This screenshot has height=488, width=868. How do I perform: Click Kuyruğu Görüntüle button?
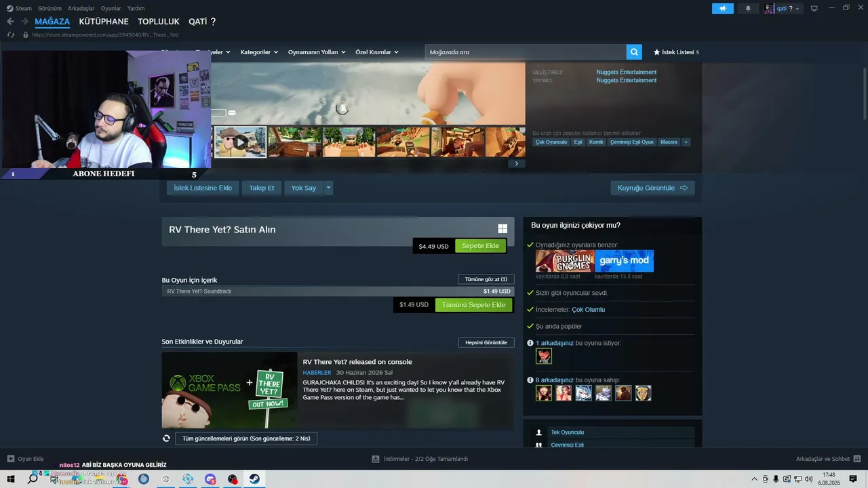pyautogui.click(x=652, y=188)
